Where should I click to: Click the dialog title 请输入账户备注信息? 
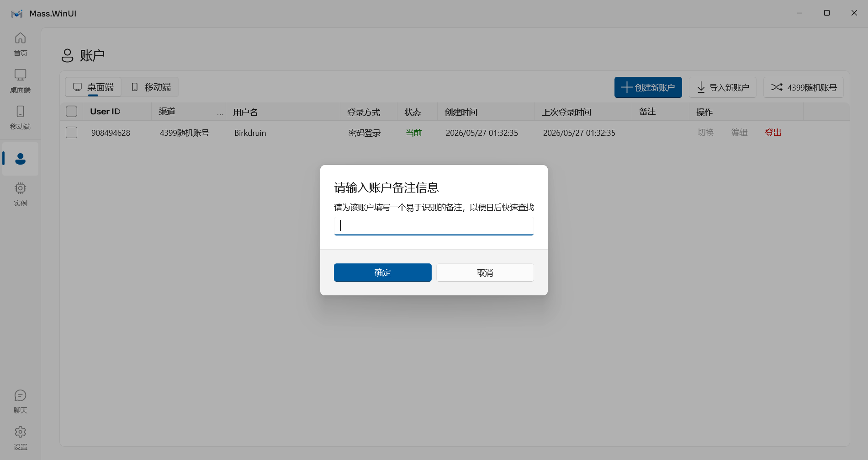(x=386, y=188)
